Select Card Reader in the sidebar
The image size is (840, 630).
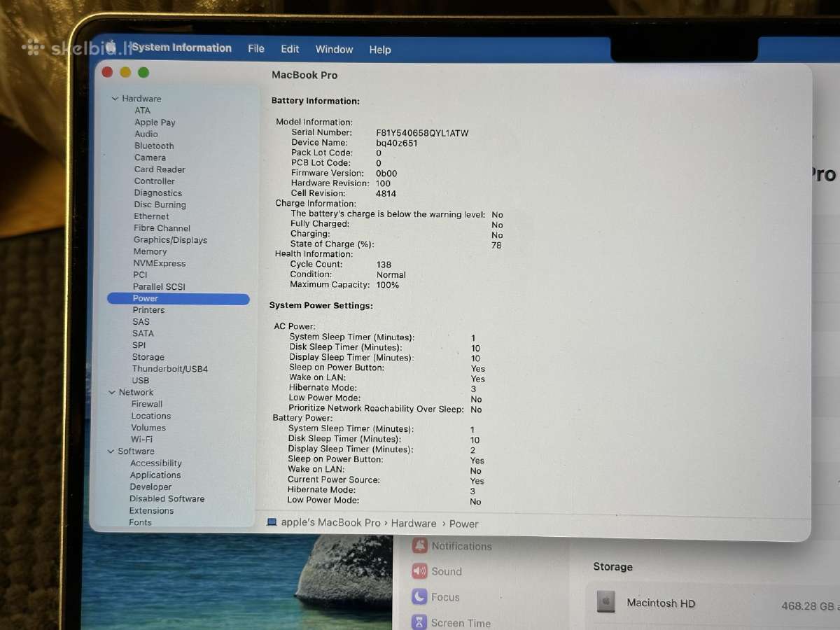[160, 169]
